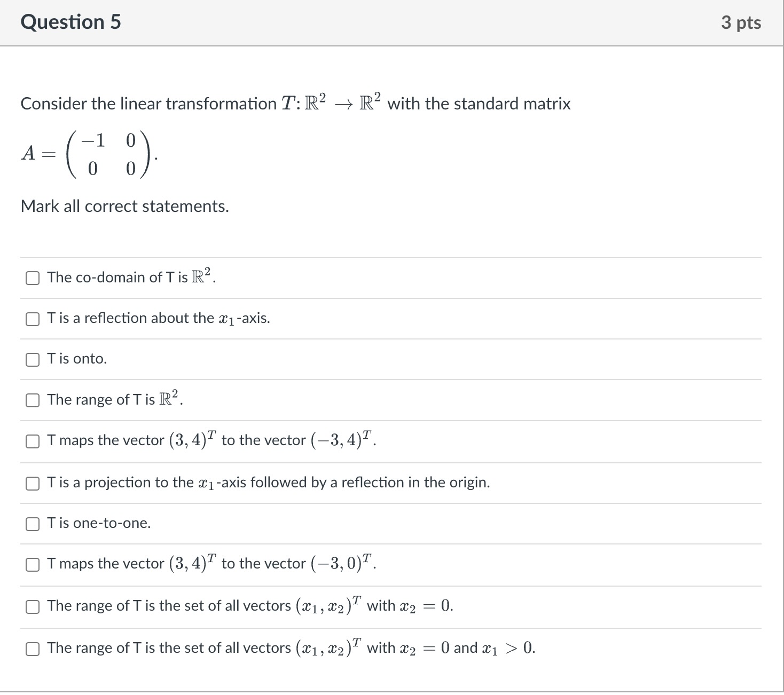Check 'T is a reflection about the x1-axis'

(33, 319)
